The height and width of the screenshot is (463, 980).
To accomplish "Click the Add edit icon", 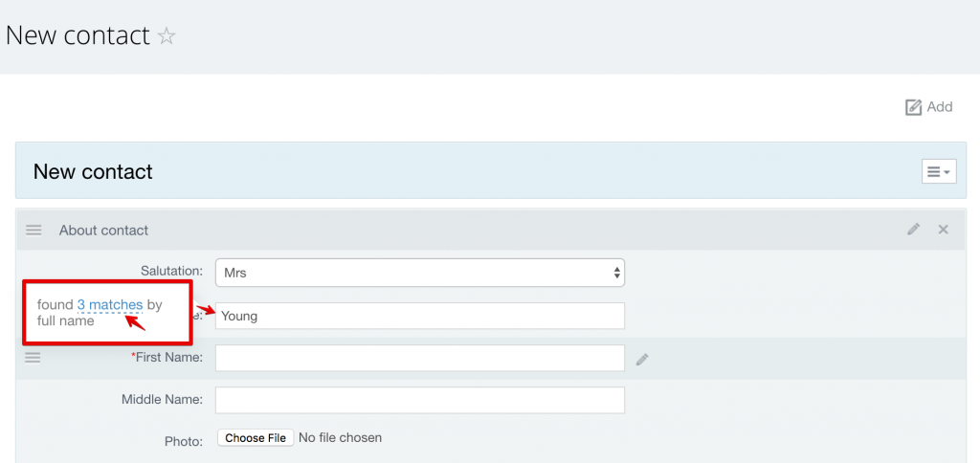I will click(x=913, y=107).
